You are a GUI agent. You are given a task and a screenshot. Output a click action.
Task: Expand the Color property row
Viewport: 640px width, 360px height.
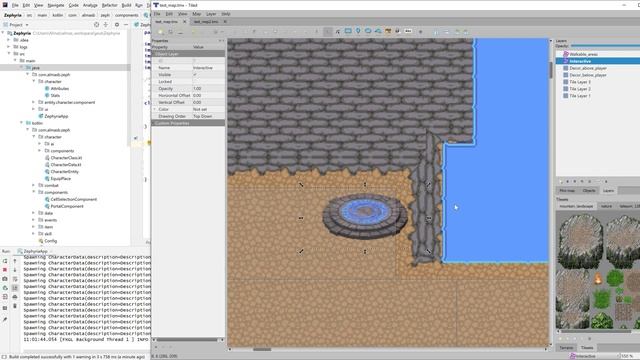[x=155, y=109]
